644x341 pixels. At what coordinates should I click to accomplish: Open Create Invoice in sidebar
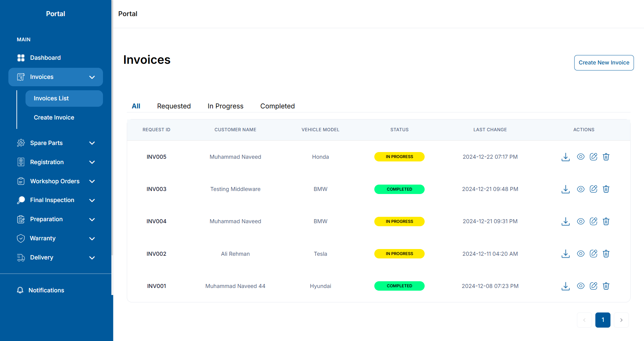click(x=54, y=117)
